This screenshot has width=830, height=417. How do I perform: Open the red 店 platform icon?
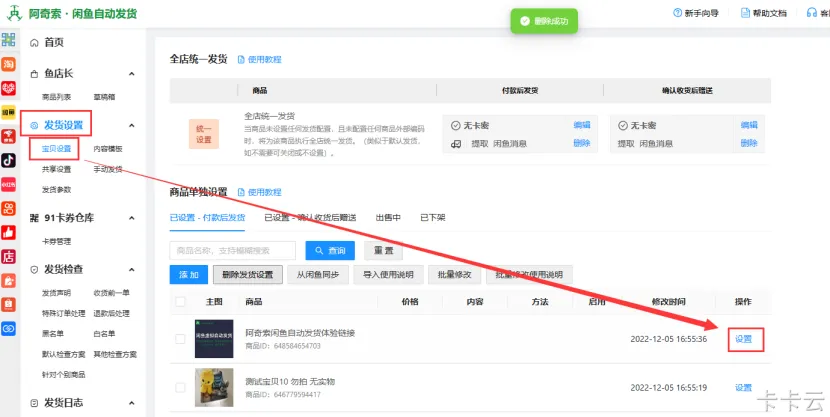pos(8,257)
